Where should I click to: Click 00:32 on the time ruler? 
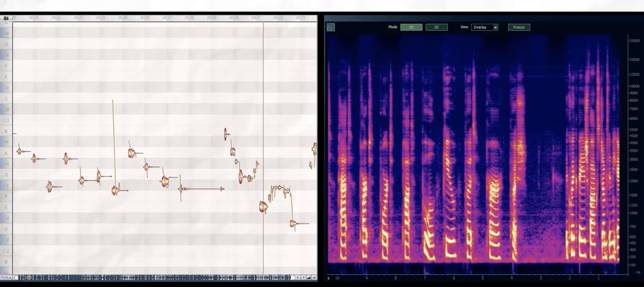[278, 18]
